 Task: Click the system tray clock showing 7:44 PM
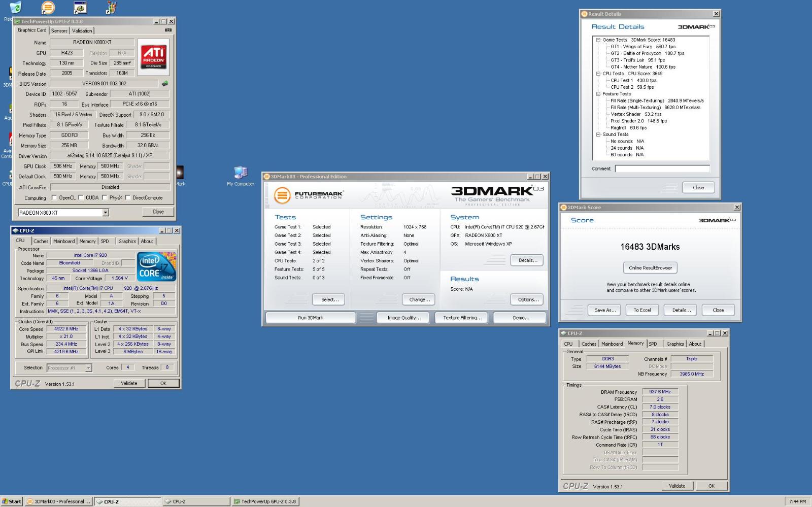click(x=798, y=501)
